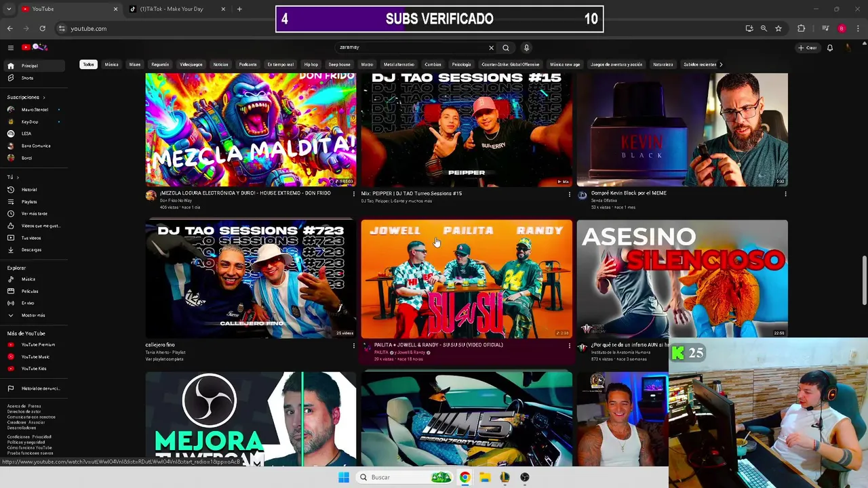Open LESA subscription channel
The height and width of the screenshot is (488, 868).
[x=33, y=134]
